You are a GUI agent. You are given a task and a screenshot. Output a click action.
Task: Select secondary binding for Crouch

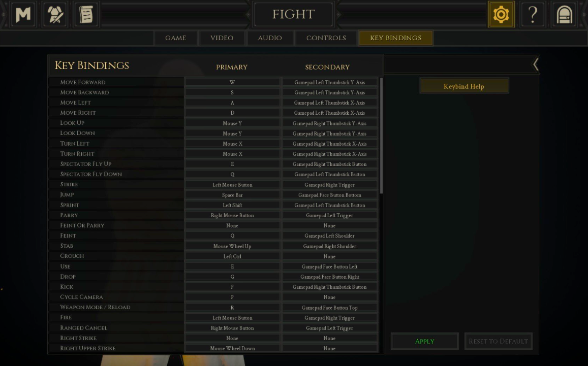click(x=329, y=256)
